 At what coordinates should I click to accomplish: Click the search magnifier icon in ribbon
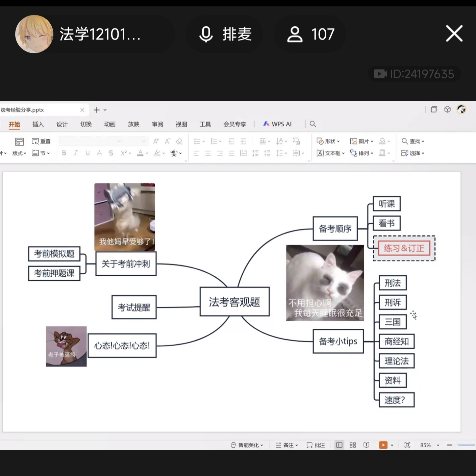coord(313,124)
